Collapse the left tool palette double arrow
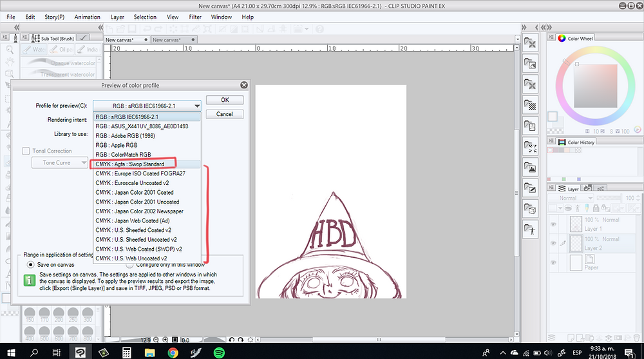 [17, 27]
